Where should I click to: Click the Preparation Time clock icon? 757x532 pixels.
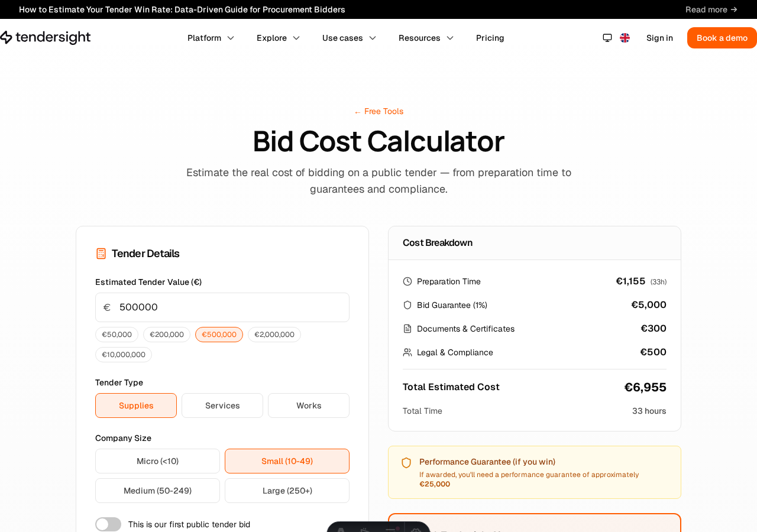click(407, 281)
